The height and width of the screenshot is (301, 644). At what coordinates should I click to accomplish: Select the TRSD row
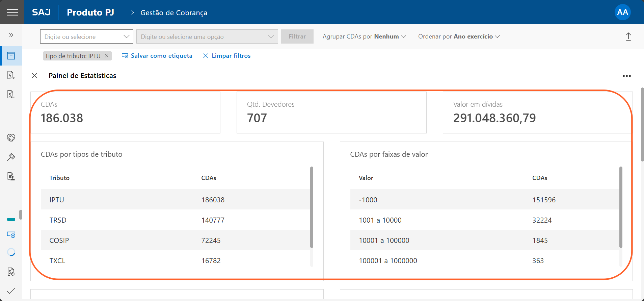tap(176, 220)
